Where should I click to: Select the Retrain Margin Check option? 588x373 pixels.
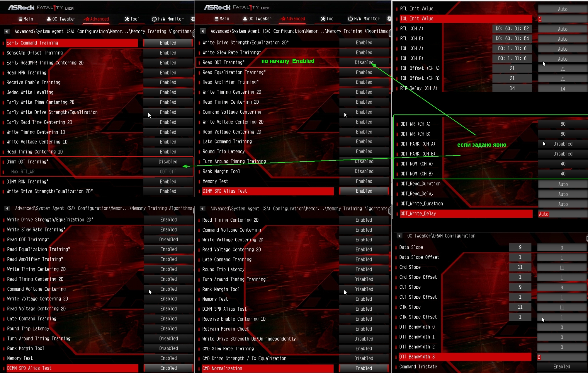[226, 329]
